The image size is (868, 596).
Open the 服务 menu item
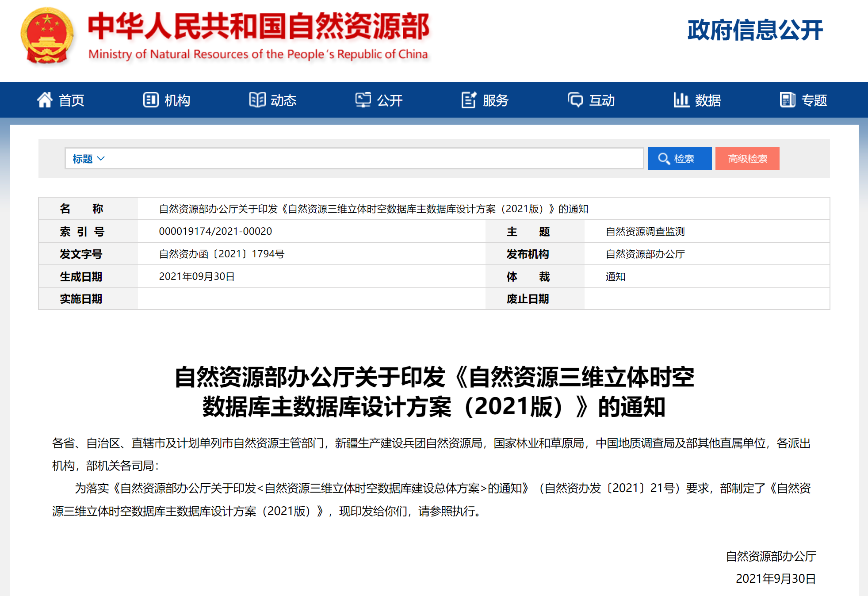[495, 100]
